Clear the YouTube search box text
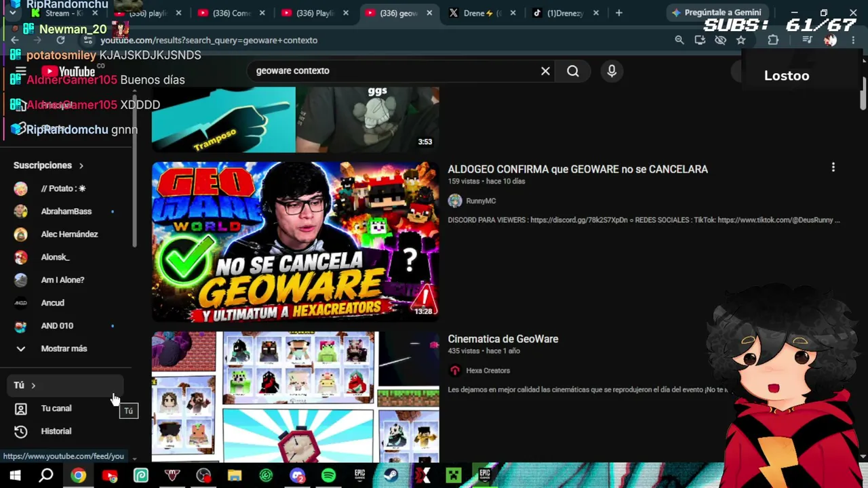The width and height of the screenshot is (868, 488). 545,70
